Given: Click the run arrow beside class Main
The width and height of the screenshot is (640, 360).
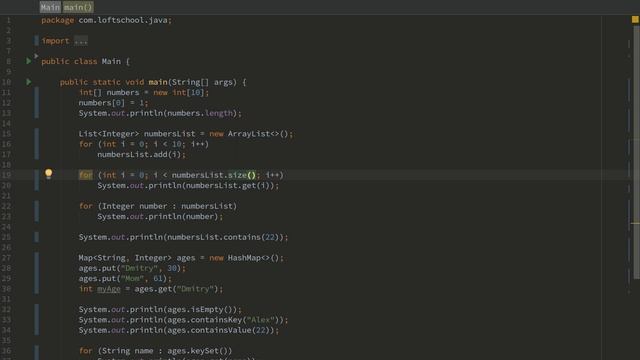Looking at the screenshot, I should tap(29, 61).
